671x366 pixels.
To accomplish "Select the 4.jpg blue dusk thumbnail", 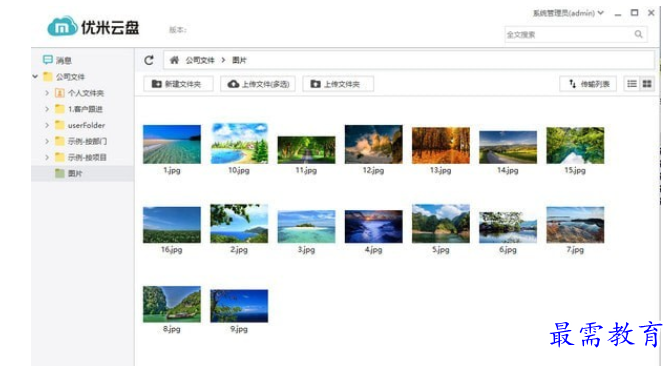I will point(374,226).
